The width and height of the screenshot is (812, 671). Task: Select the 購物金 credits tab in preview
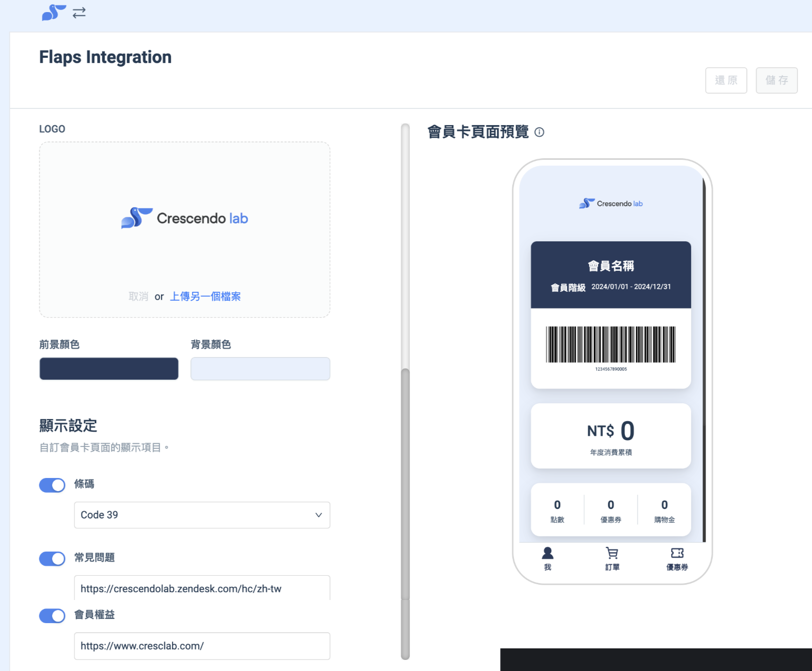(664, 510)
